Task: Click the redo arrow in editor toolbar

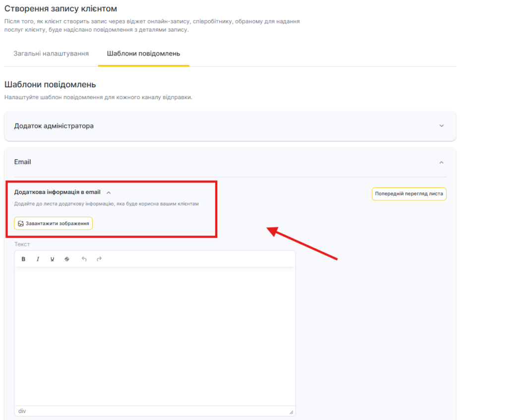Action: click(99, 259)
